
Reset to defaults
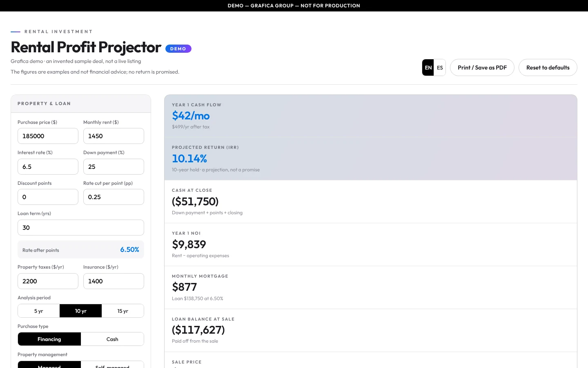(548, 67)
